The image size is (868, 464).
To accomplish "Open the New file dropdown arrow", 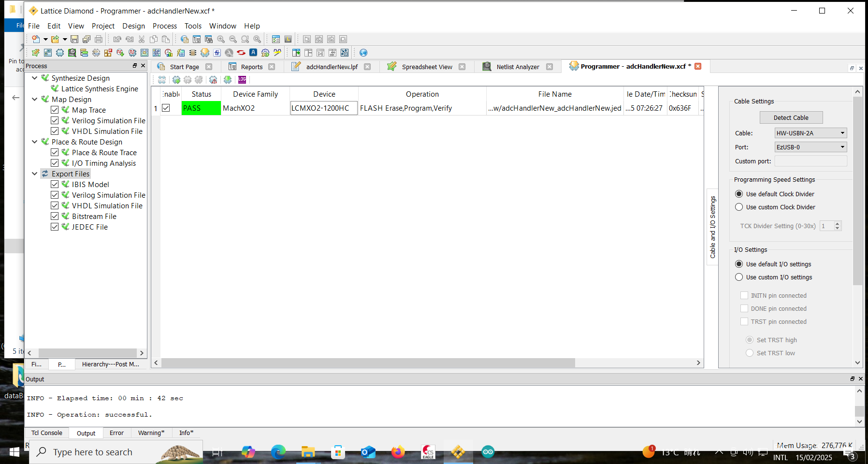I will pyautogui.click(x=45, y=39).
